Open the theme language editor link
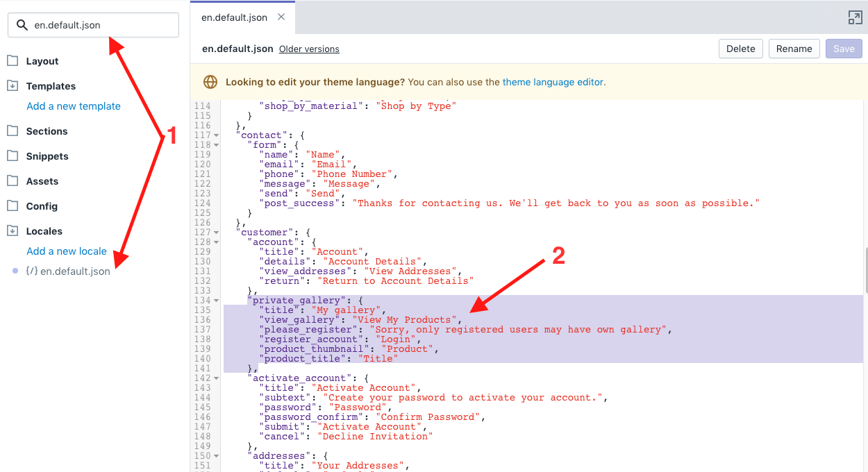 coord(553,81)
